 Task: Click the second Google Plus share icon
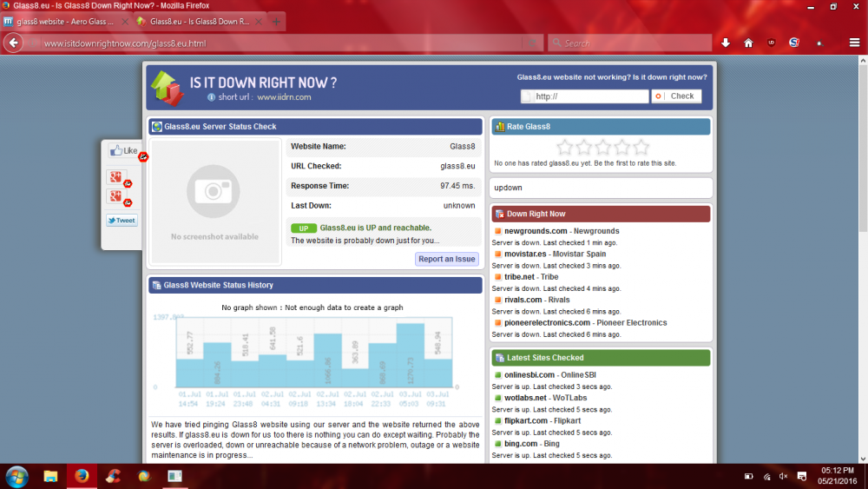pos(115,196)
